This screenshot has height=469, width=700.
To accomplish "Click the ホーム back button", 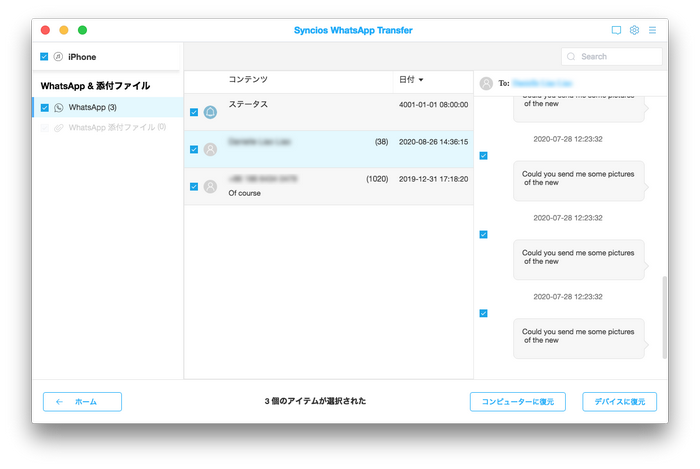I will coord(82,401).
